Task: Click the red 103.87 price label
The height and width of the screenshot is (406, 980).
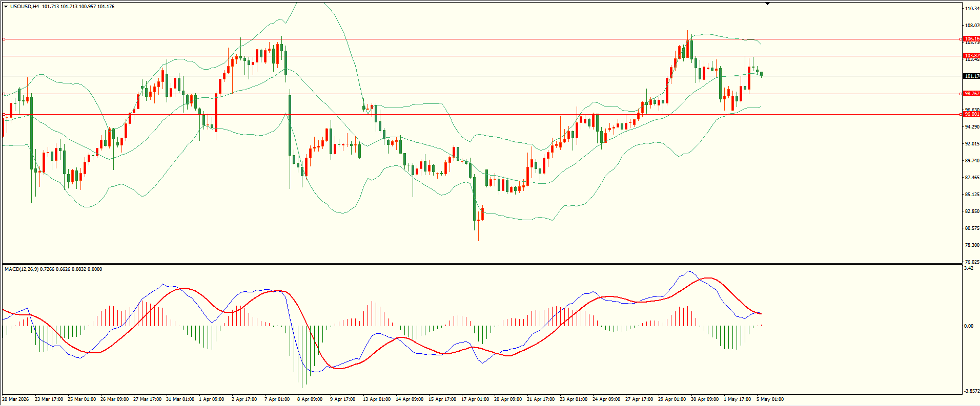Action: tap(972, 56)
